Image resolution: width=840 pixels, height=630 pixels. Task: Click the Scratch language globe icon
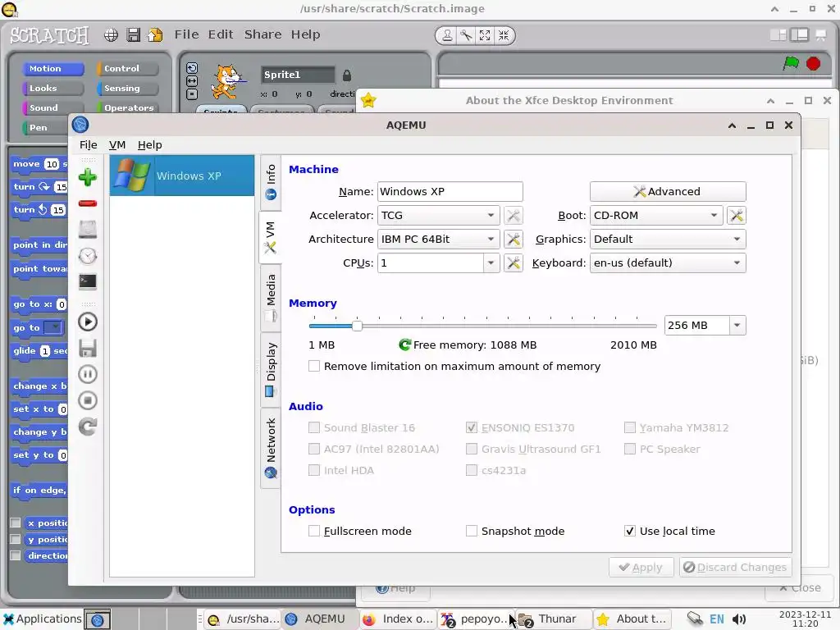click(111, 35)
